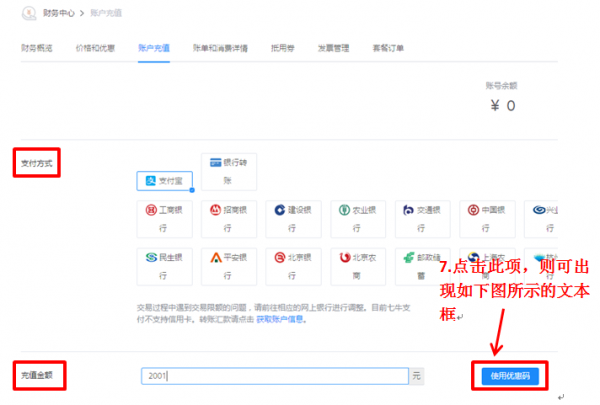Pick 中国银行 bank logo card
The width and height of the screenshot is (600, 405).
pyautogui.click(x=487, y=219)
